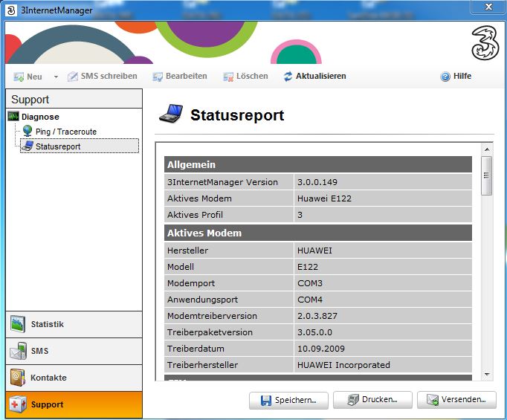Viewport: 507px width, 420px height.
Task: Open the Statistik section
Action: [x=74, y=324]
